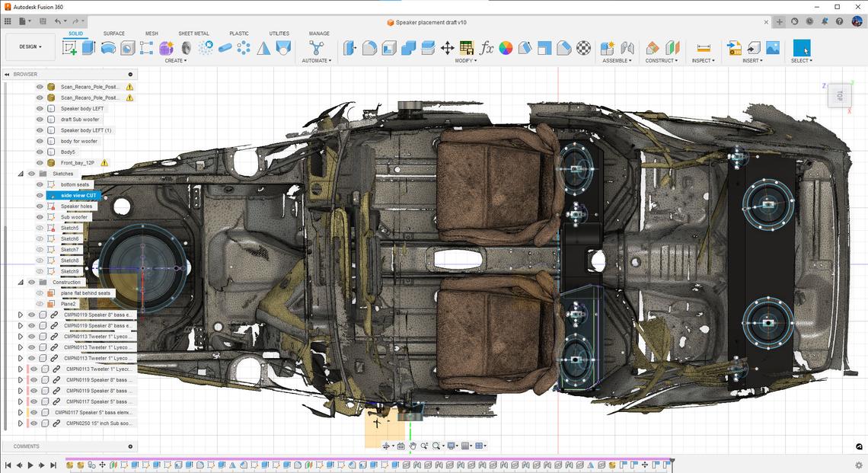The width and height of the screenshot is (868, 473).
Task: Collapse the Sketches folder in browser
Action: 21,174
